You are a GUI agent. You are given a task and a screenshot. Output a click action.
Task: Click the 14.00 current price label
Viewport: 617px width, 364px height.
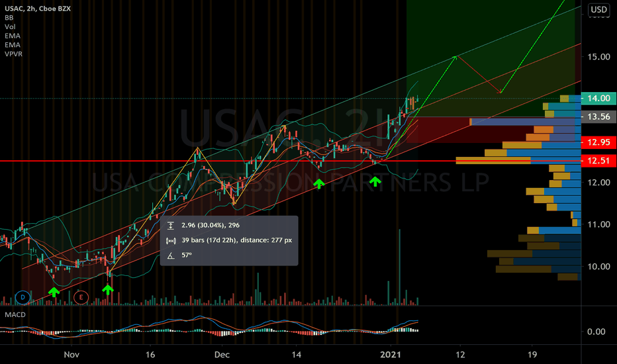(x=598, y=99)
